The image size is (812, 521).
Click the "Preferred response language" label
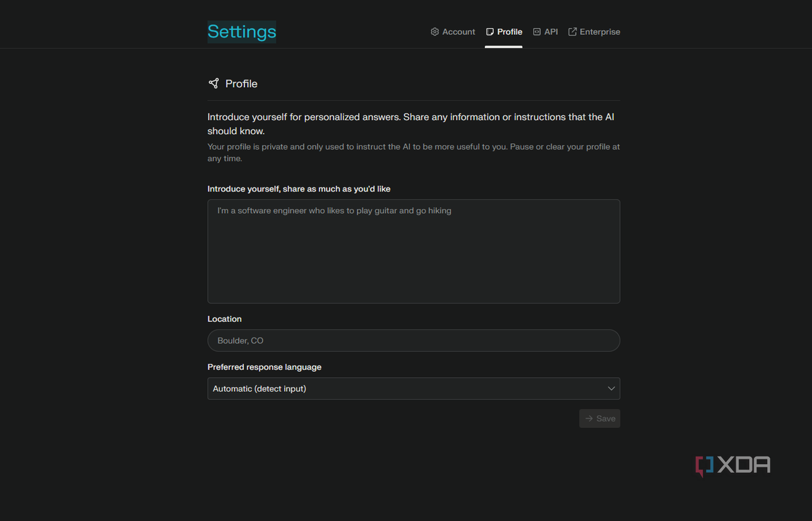pos(265,367)
